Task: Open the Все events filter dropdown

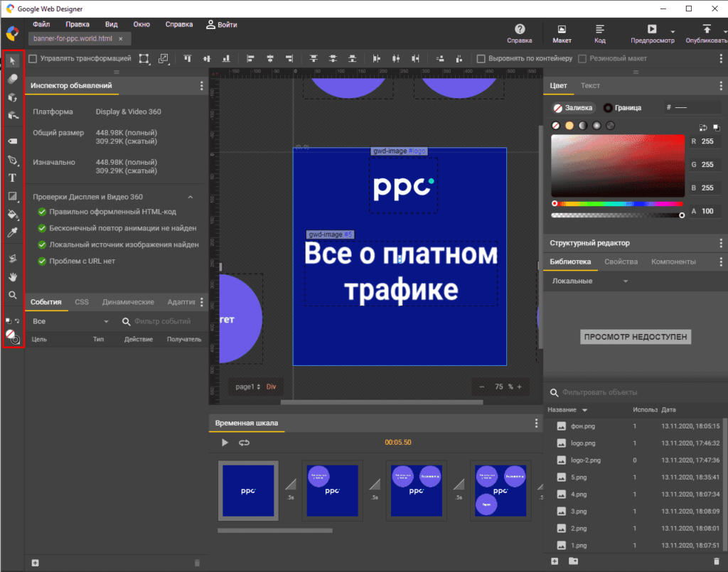Action: [70, 322]
